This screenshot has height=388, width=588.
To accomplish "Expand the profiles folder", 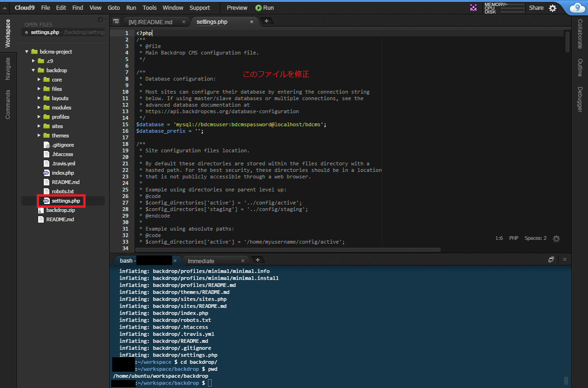I will pos(40,117).
